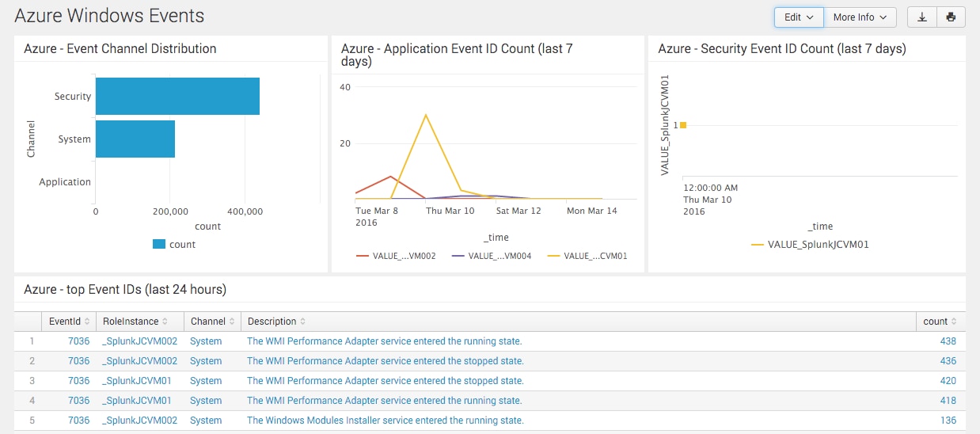Viewport: 980px width, 434px height.
Task: Click the yellow data point marker in Security chart
Action: (683, 125)
